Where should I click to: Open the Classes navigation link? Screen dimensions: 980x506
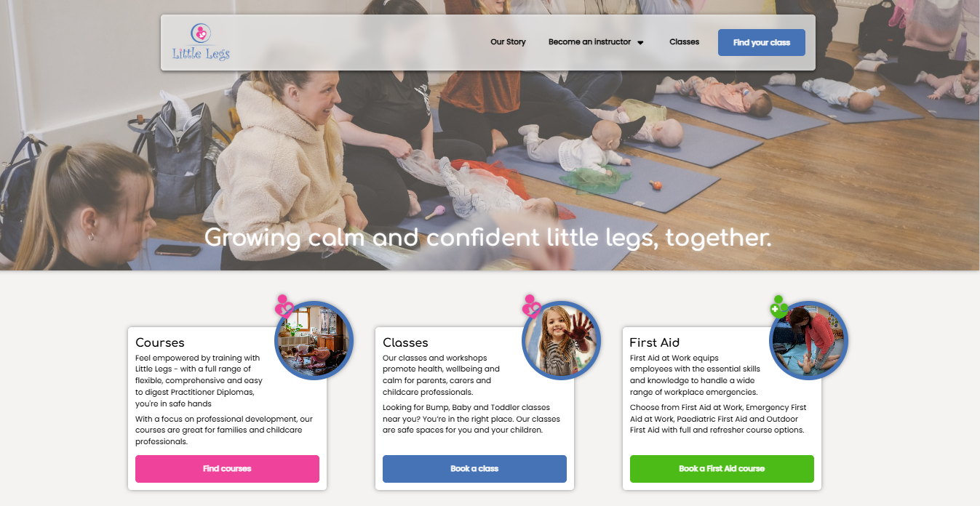[x=684, y=42]
